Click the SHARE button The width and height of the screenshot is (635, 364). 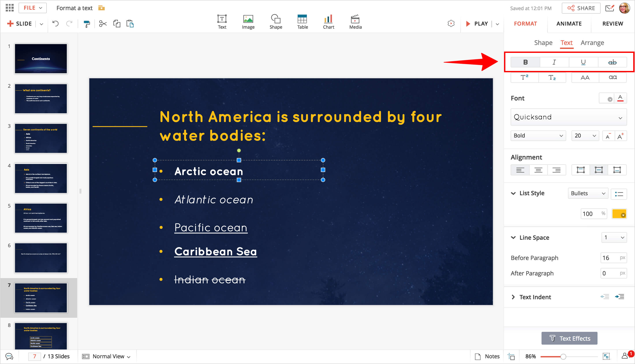pyautogui.click(x=581, y=8)
